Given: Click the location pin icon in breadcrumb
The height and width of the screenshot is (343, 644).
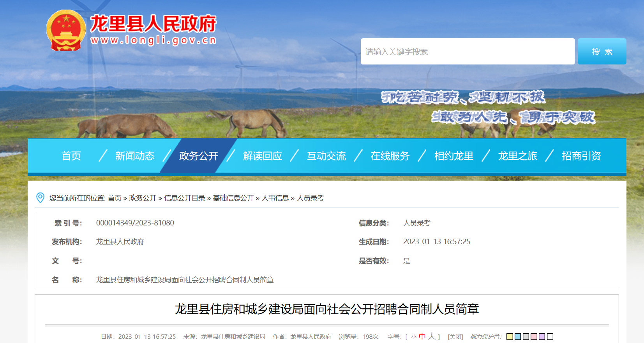Looking at the screenshot, I should click(40, 198).
